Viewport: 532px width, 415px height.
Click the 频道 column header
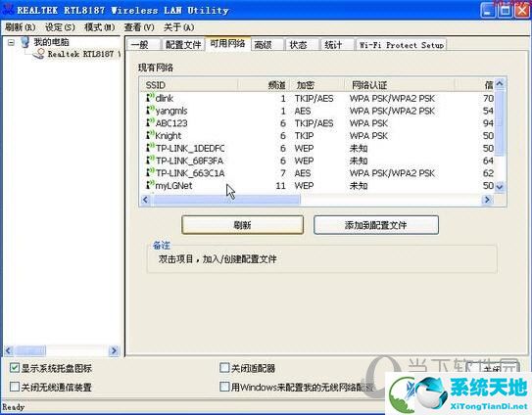264,85
